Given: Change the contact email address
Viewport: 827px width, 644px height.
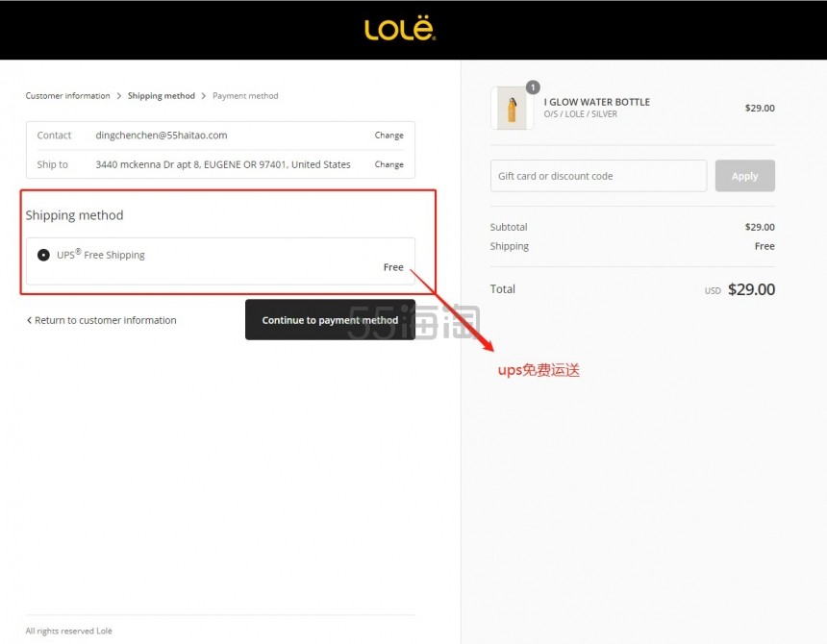Looking at the screenshot, I should point(389,136).
